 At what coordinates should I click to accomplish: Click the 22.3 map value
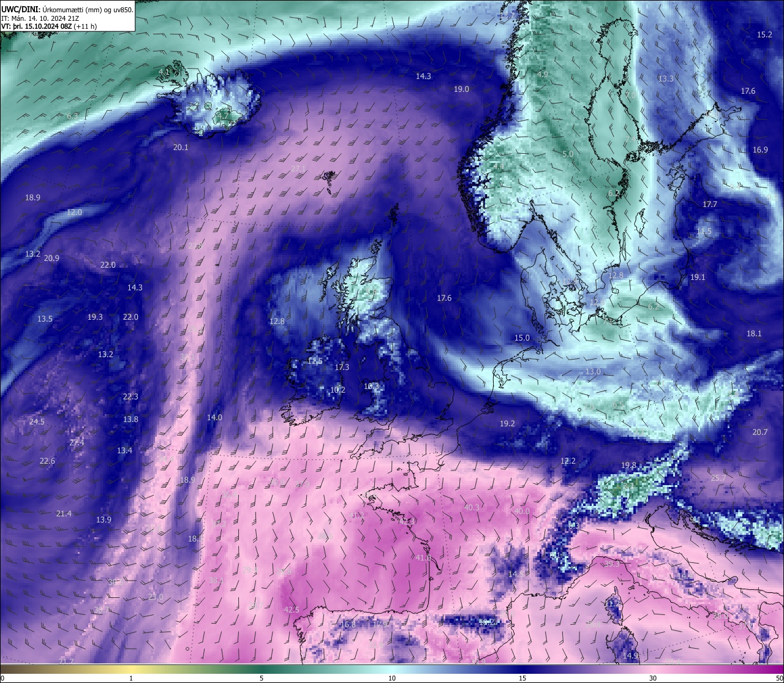130,397
